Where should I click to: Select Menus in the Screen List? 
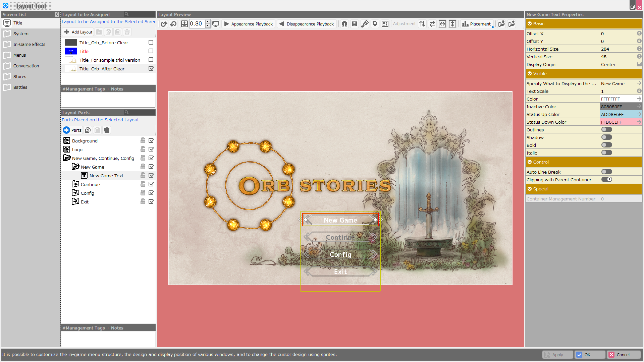click(x=19, y=55)
